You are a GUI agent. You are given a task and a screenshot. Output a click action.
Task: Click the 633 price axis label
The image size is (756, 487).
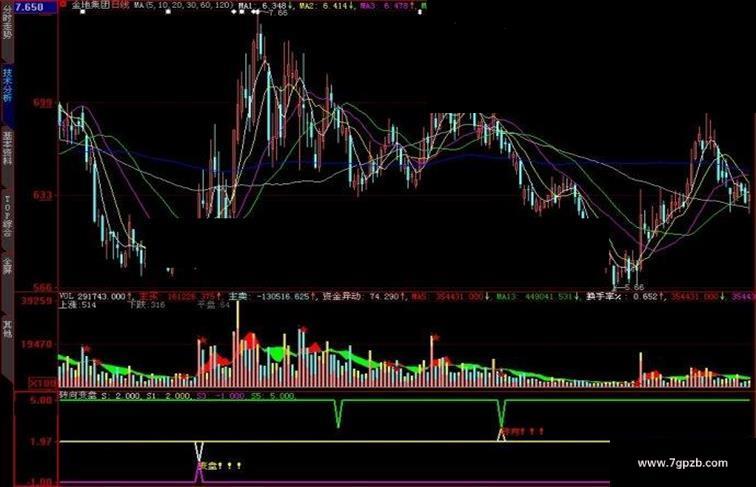[x=42, y=195]
